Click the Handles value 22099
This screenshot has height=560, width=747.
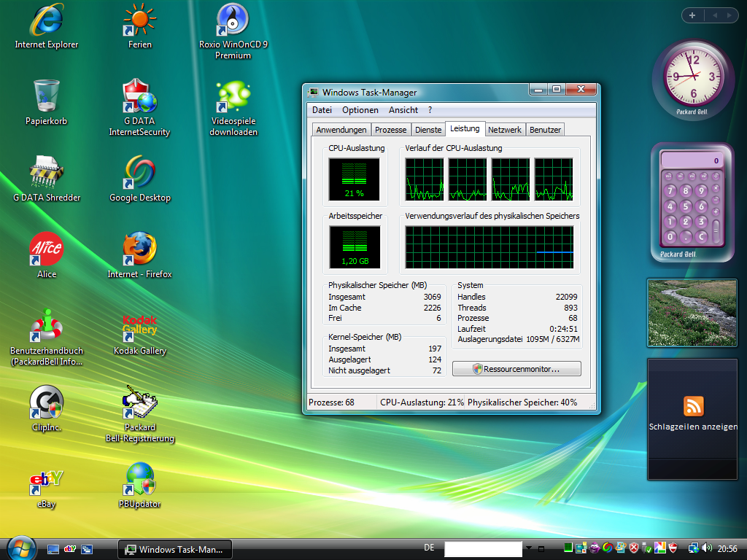click(x=566, y=297)
